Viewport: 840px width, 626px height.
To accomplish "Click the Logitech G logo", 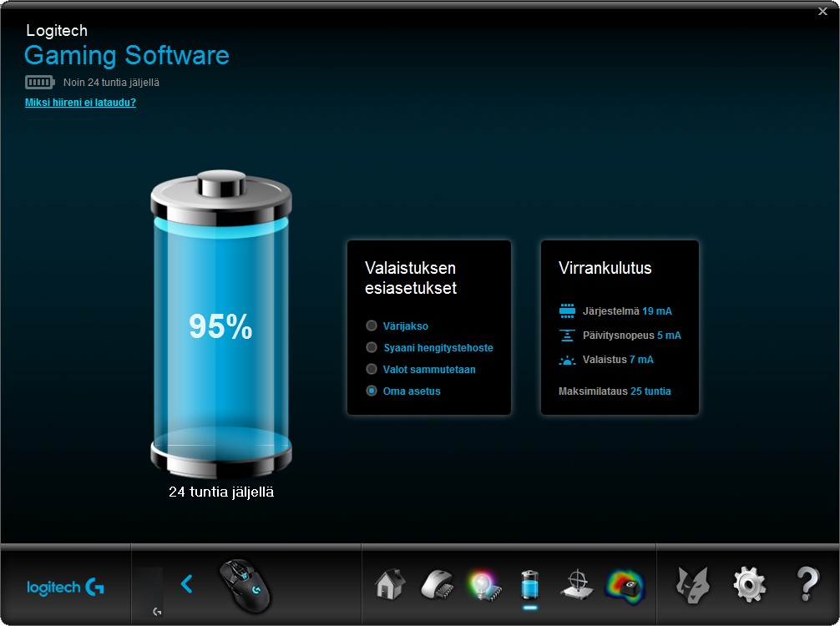I will [65, 587].
